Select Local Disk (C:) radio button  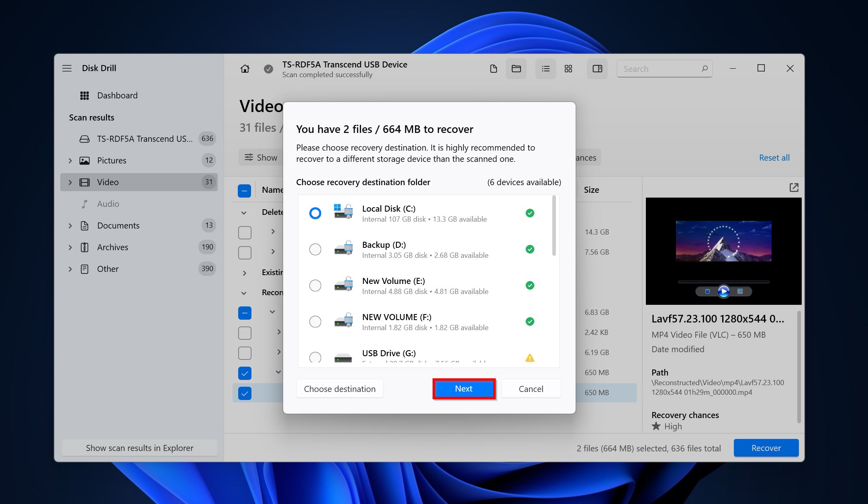coord(315,213)
